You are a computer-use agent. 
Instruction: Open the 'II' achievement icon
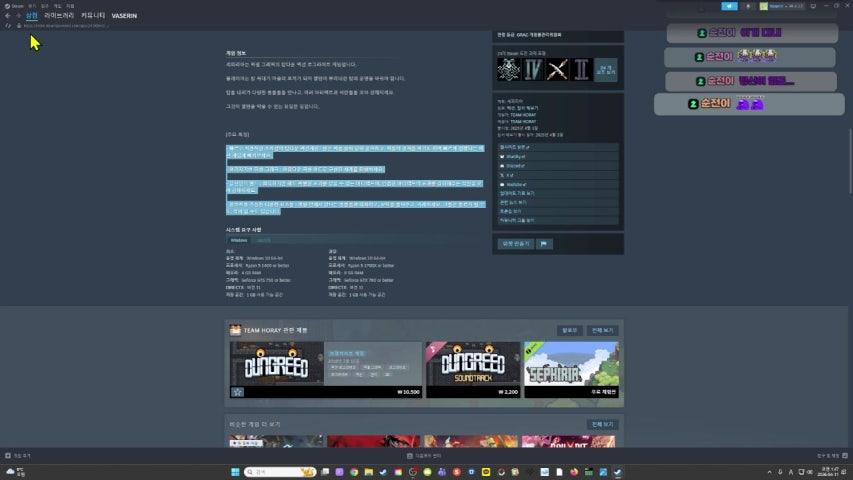click(582, 70)
